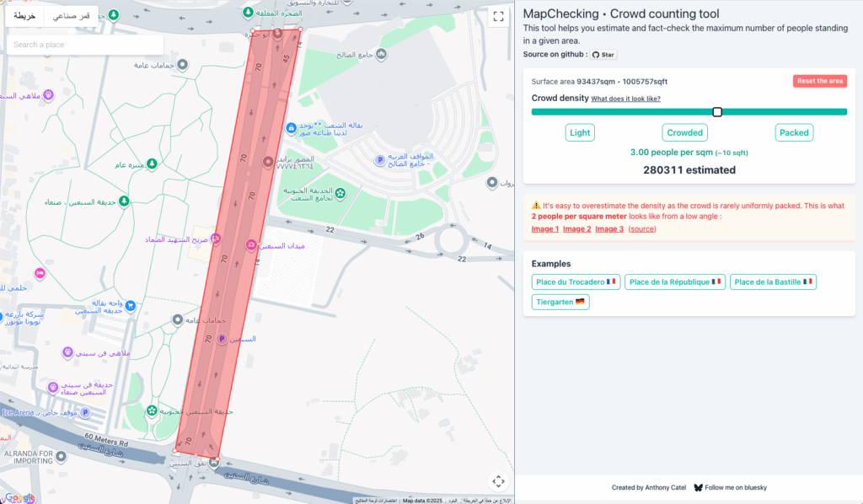
Task: Toggle fullscreen map view
Action: pyautogui.click(x=498, y=17)
